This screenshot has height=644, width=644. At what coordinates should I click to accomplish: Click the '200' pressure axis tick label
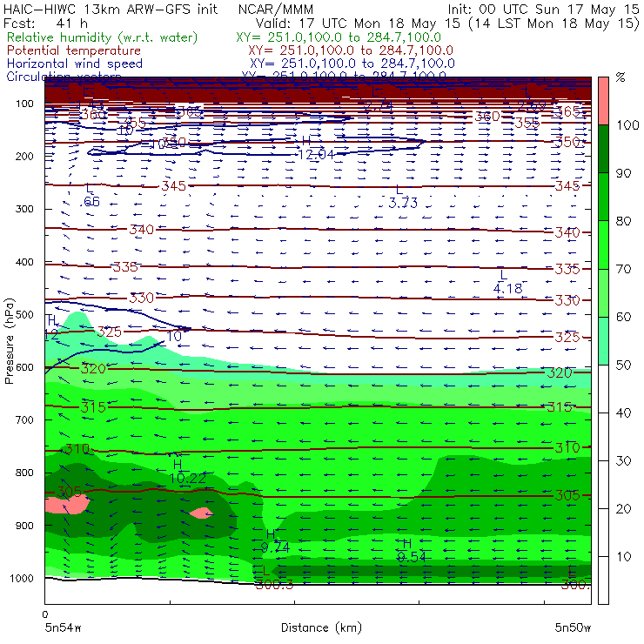pos(24,156)
